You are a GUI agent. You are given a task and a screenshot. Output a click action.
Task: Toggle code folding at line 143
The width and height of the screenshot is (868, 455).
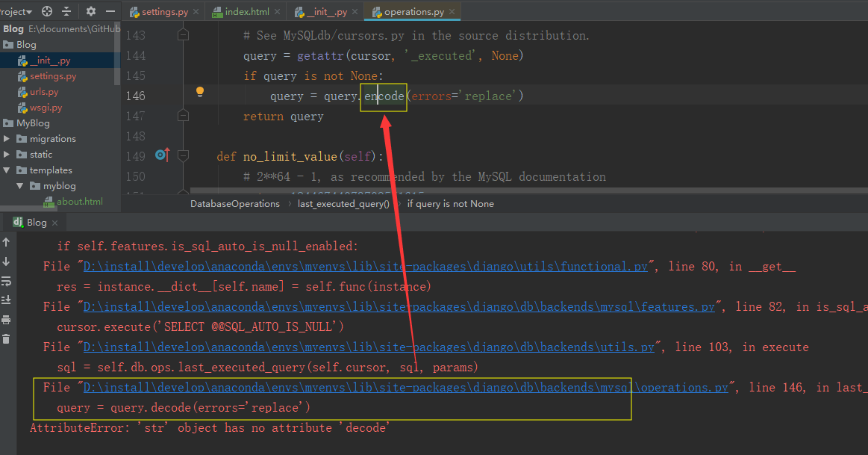(184, 35)
